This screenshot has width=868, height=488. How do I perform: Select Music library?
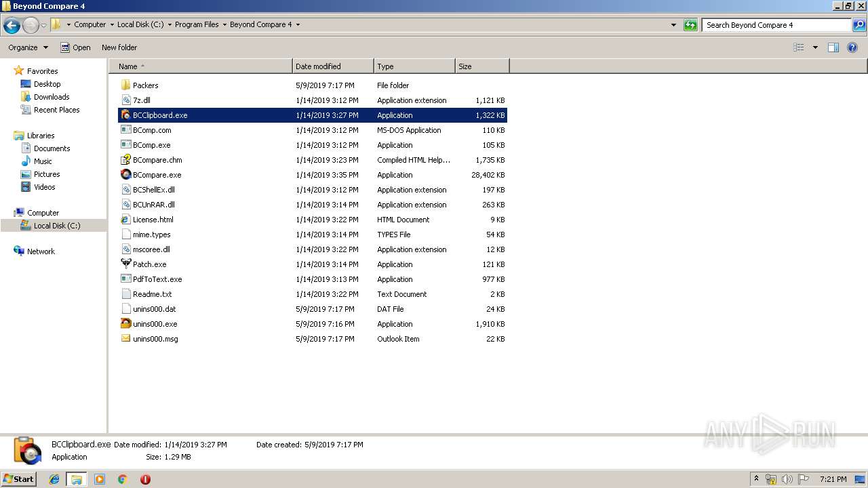(x=43, y=161)
